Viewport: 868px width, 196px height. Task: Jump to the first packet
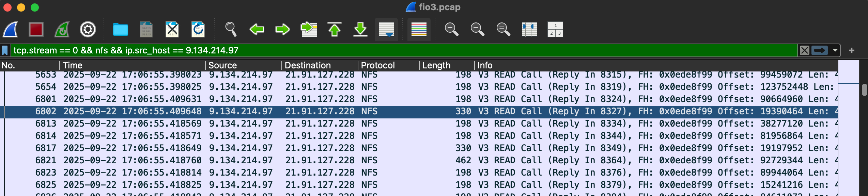pos(334,30)
